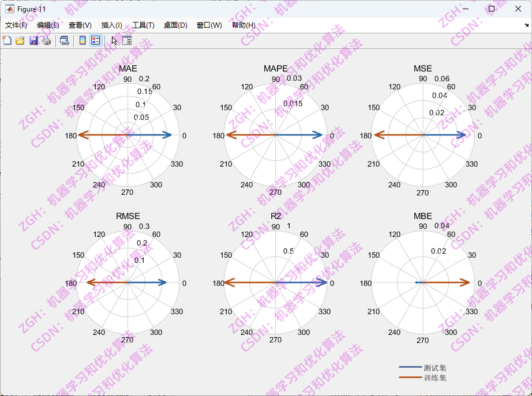
Task: Click the 0.15 radial label in MAE plot
Action: 145,92
